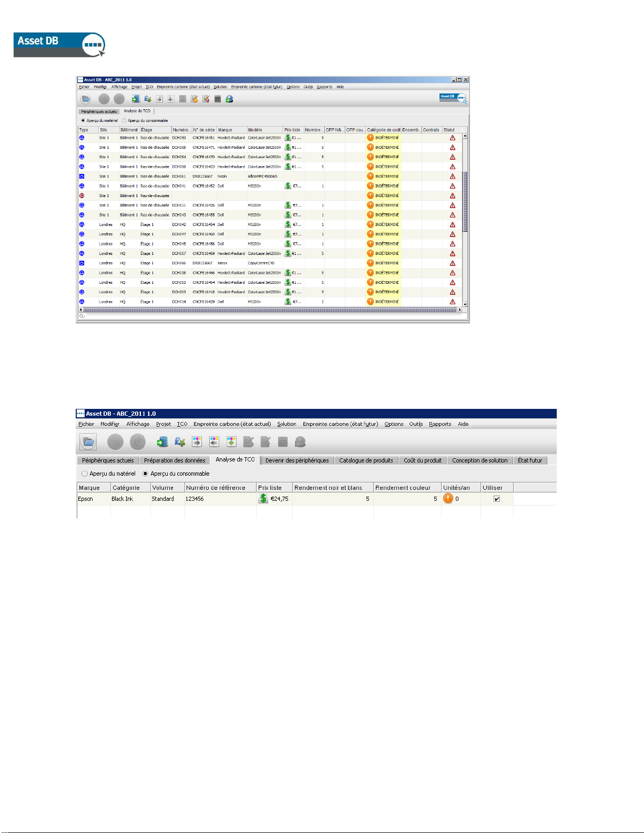Screen dimensions: 644x833
Task: Click scroll-down arrow of device-list table
Action: (x=465, y=304)
